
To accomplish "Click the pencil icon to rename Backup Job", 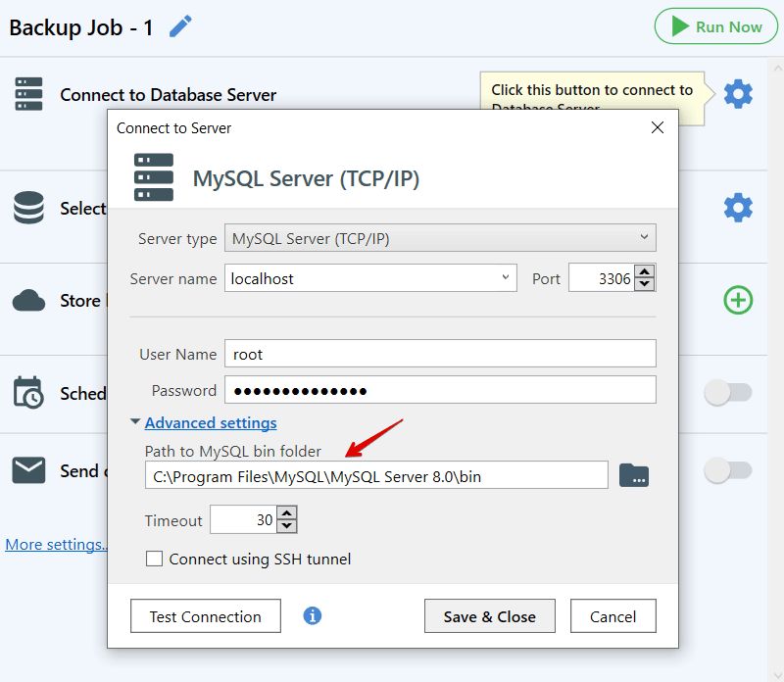I will [180, 26].
